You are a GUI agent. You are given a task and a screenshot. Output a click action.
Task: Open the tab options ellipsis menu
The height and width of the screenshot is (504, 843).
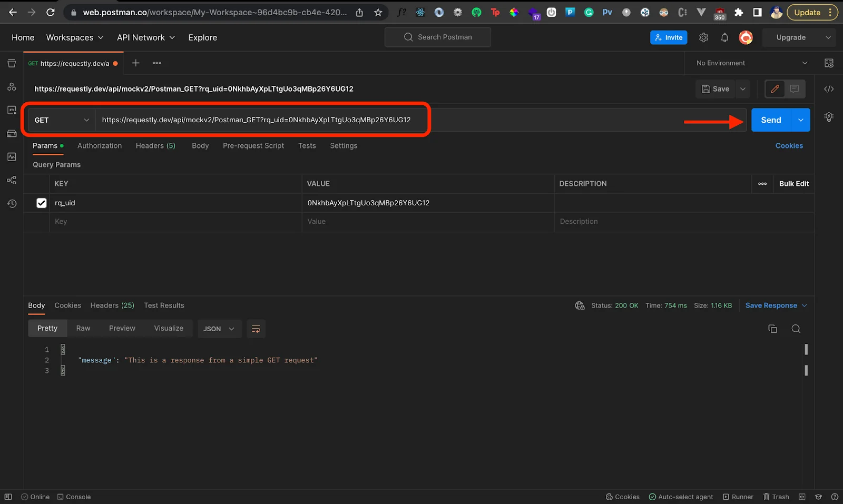coord(157,63)
